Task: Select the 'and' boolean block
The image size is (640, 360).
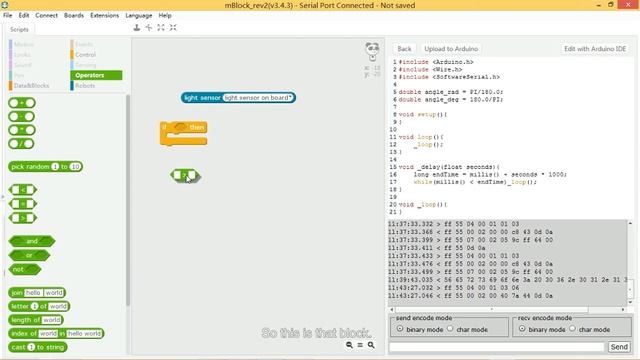Action: pos(32,241)
